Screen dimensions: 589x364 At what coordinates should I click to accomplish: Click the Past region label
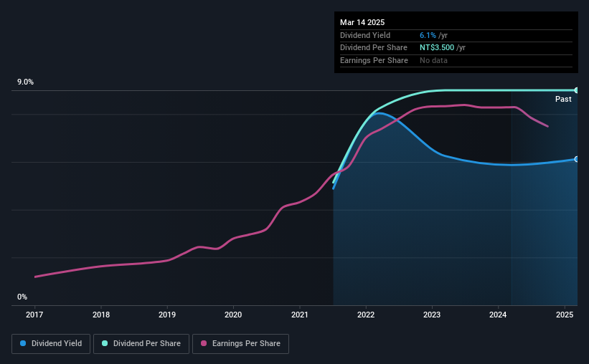click(x=563, y=99)
